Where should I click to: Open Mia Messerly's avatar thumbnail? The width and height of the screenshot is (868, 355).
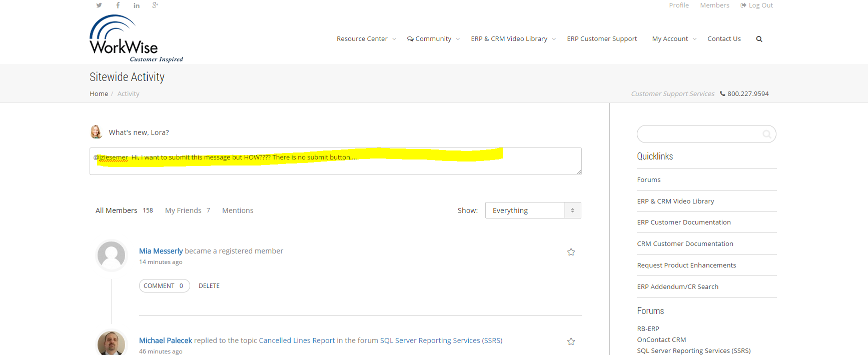(x=111, y=255)
